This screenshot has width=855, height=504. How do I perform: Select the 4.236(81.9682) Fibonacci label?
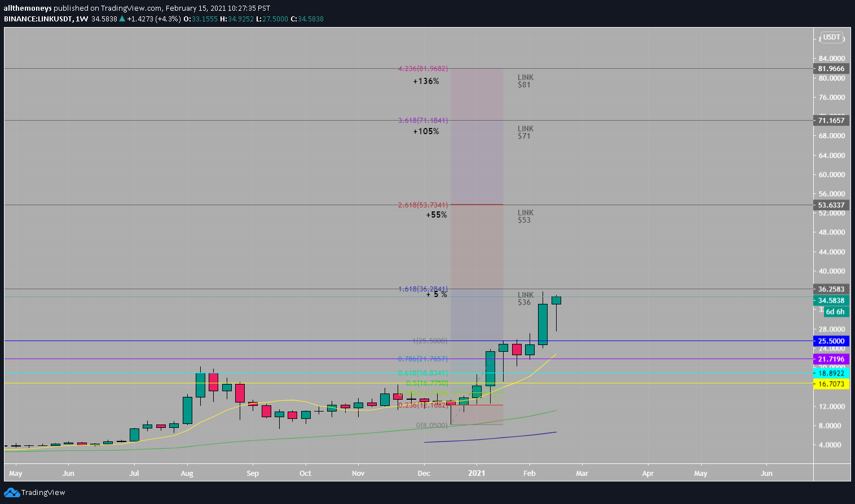(x=423, y=69)
